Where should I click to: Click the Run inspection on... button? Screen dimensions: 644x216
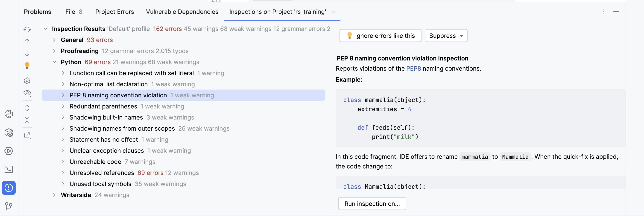(372, 204)
